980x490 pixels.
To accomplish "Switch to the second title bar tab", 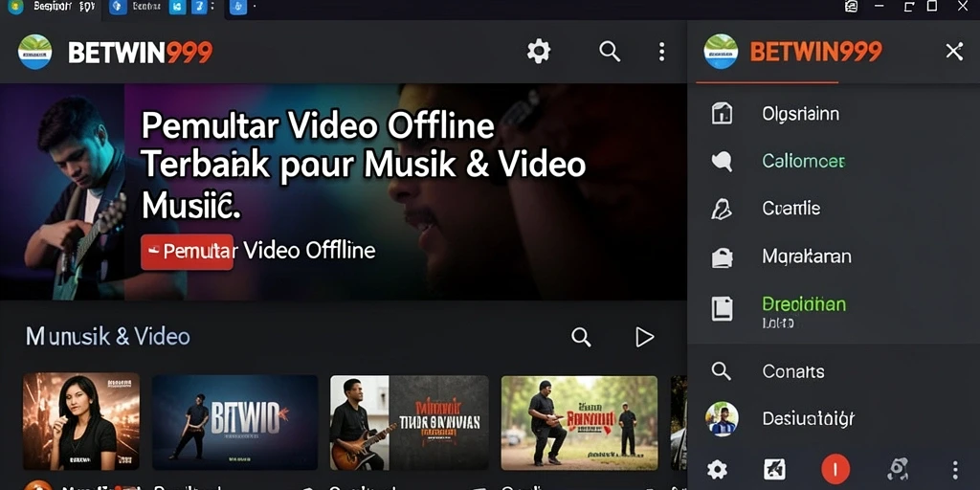I will click(134, 8).
